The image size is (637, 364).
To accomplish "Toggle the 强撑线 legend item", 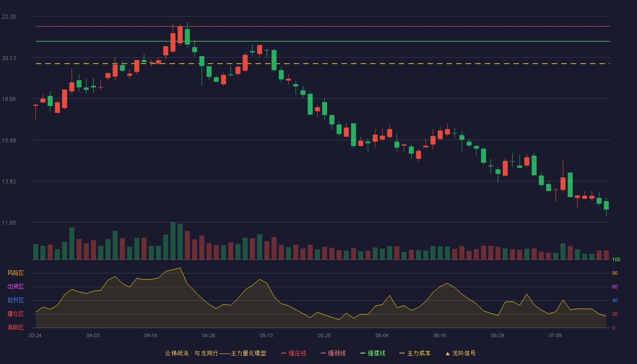I will coord(373,353).
